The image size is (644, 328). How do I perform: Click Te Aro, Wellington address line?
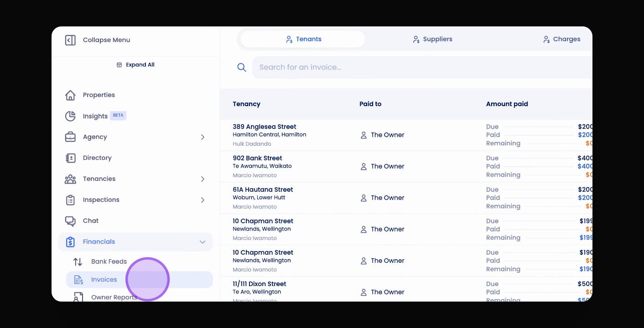coord(257,292)
